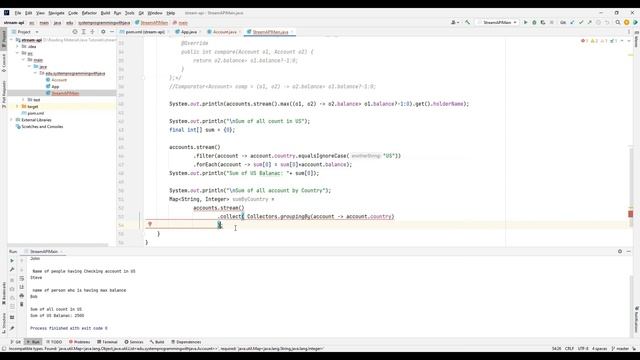Switch to App.java editor tab

(x=188, y=32)
